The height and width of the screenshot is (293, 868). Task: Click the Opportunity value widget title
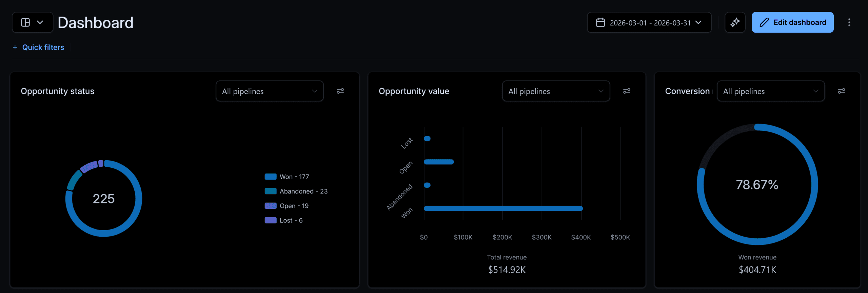tap(414, 91)
